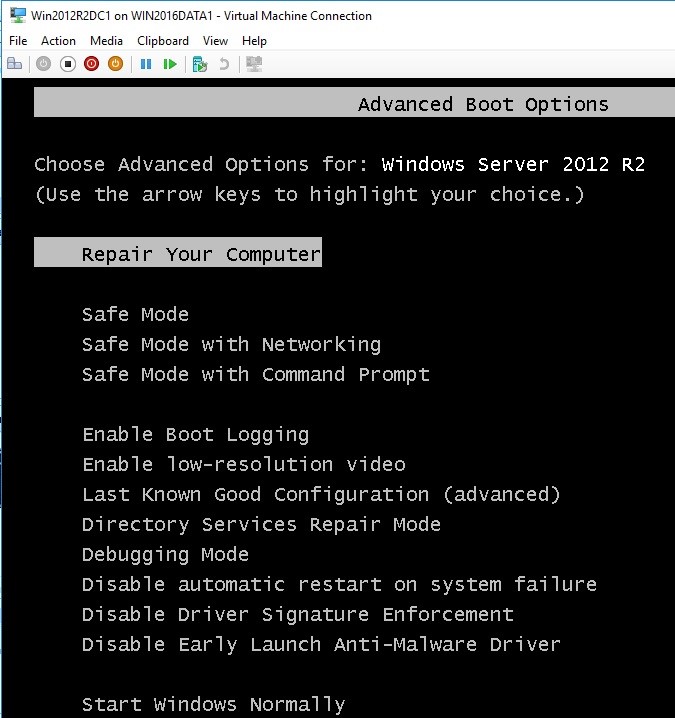Turn off the VM with the stop icon
This screenshot has height=718, width=675.
point(68,64)
